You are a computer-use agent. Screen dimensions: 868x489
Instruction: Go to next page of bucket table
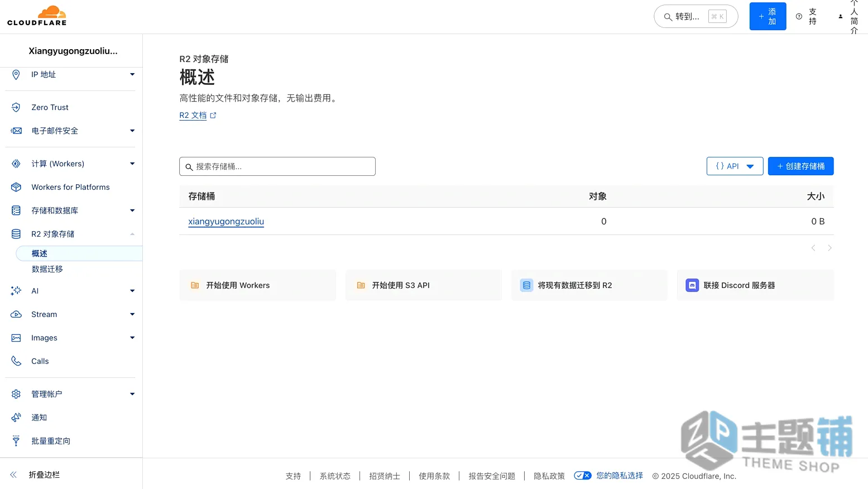tap(830, 248)
